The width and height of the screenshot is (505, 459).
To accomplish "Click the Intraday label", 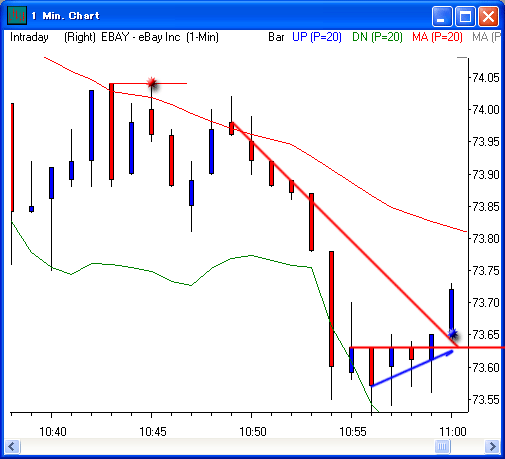I will click(29, 37).
